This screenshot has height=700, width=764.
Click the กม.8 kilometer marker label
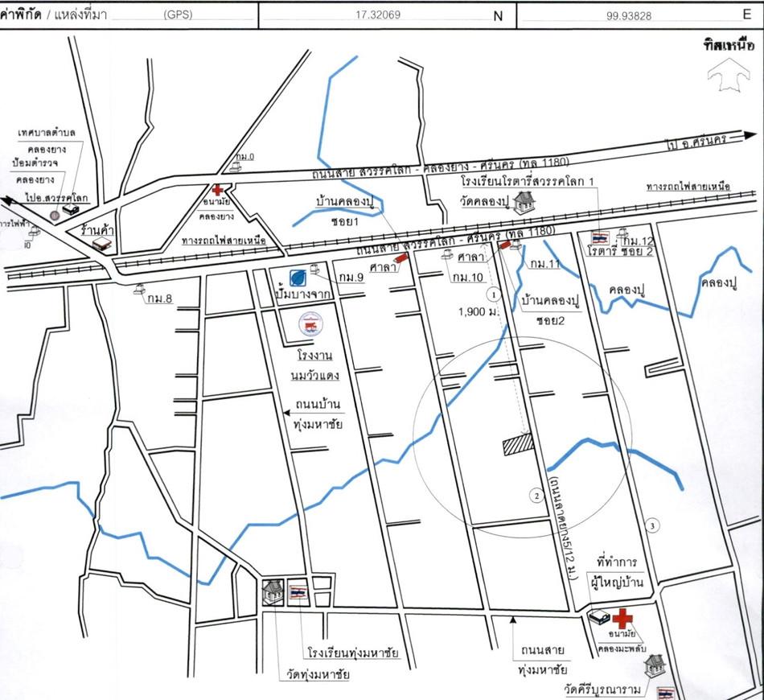tap(158, 299)
